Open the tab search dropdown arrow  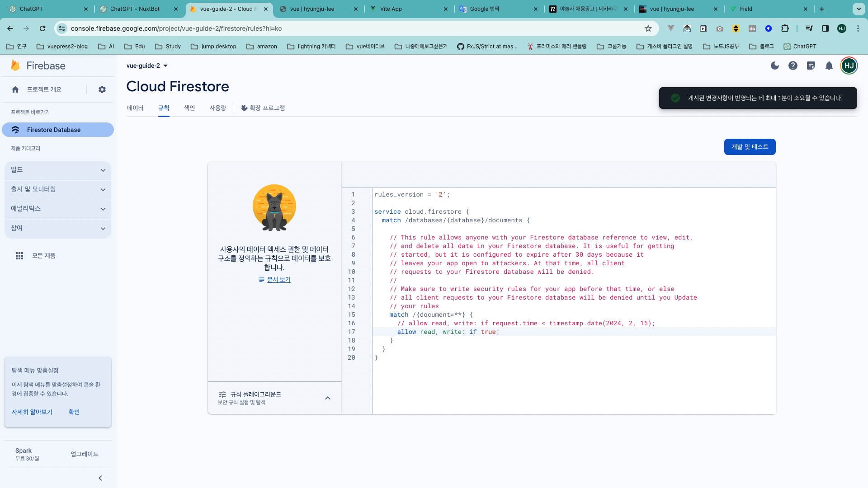(x=859, y=9)
